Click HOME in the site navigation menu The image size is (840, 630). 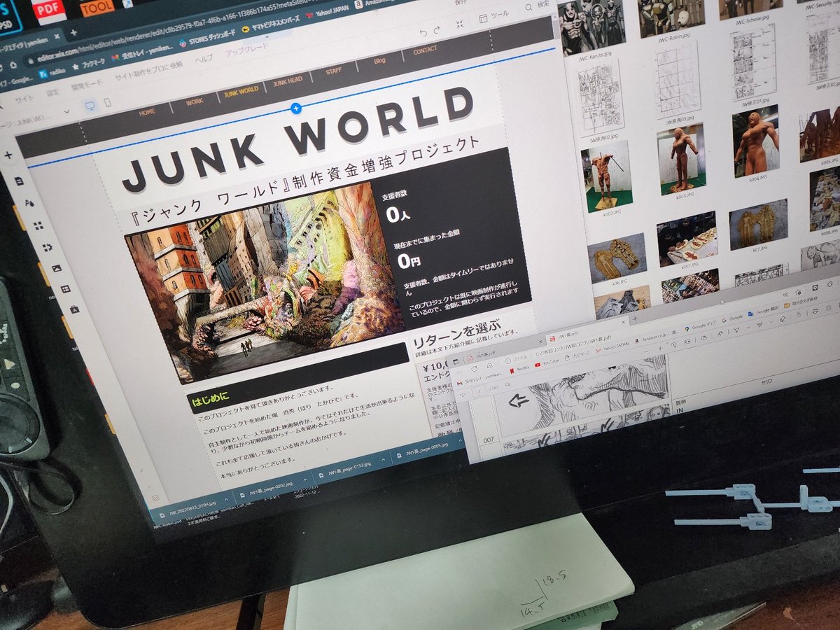click(147, 111)
